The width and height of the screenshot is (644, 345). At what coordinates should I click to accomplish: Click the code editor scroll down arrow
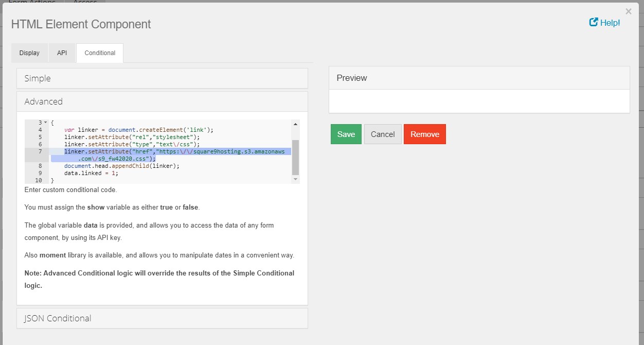(x=295, y=180)
